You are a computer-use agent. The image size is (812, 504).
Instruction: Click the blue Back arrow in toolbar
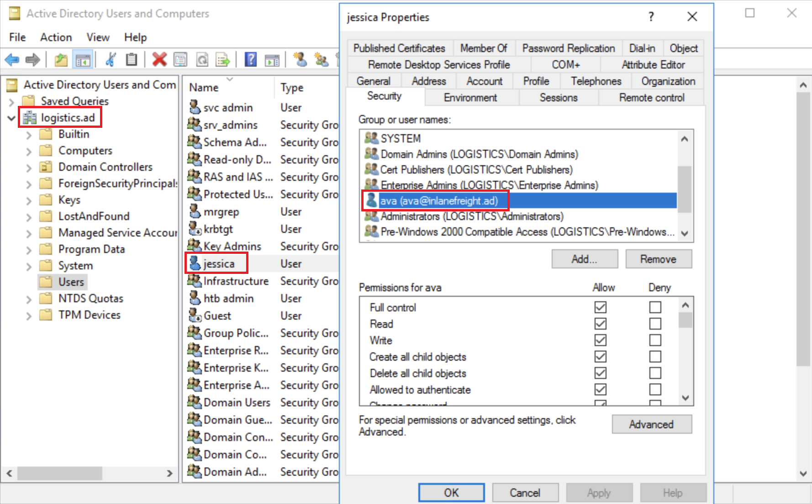[x=12, y=60]
